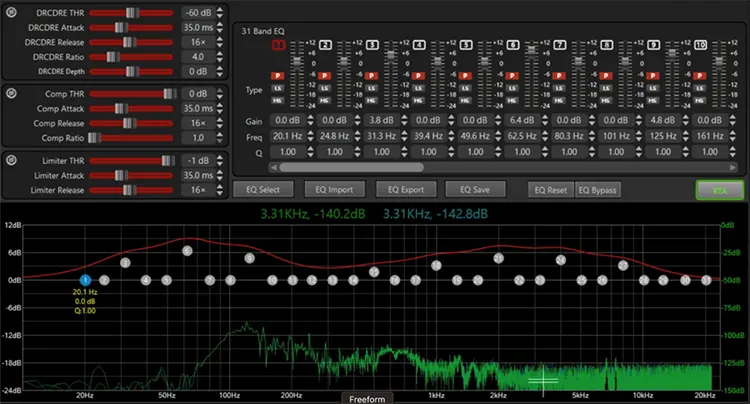750x404 pixels.
Task: Click node 24 on the EQ curve graph
Action: pos(561,260)
